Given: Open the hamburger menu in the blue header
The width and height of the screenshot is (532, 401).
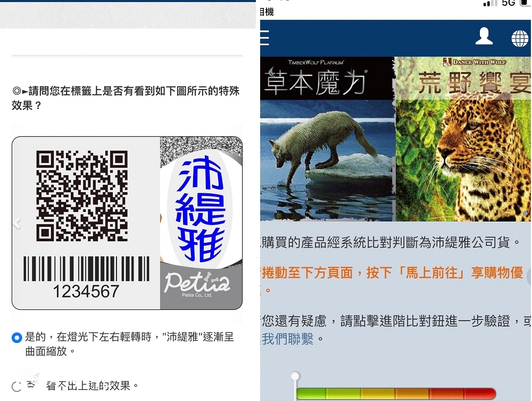Looking at the screenshot, I should 264,38.
